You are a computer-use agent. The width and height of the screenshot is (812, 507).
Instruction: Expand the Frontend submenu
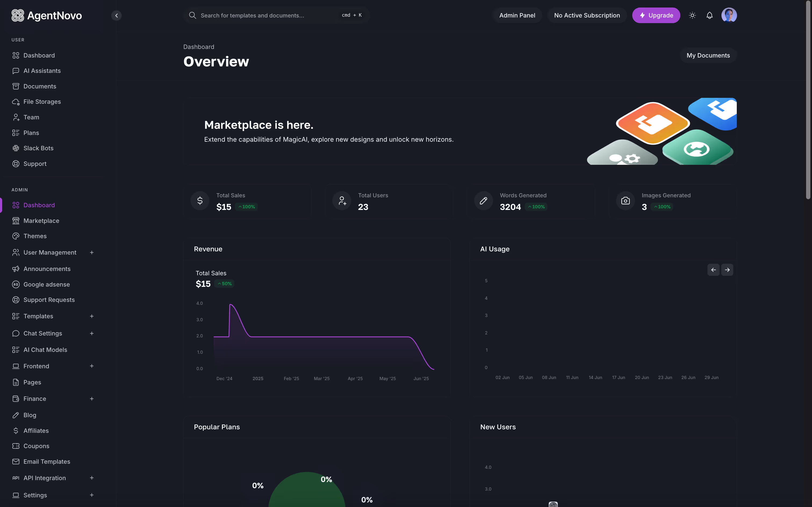coord(91,366)
